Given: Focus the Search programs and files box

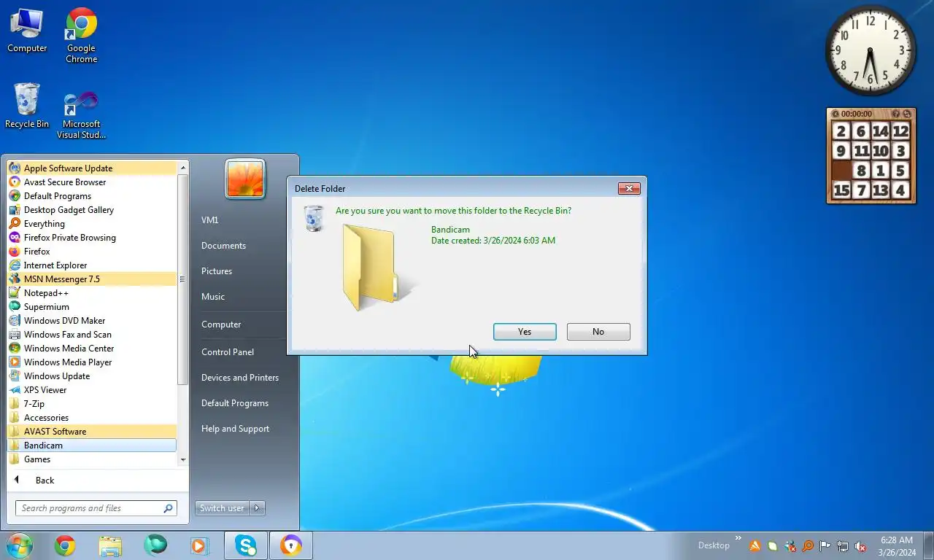Looking at the screenshot, I should pos(96,508).
